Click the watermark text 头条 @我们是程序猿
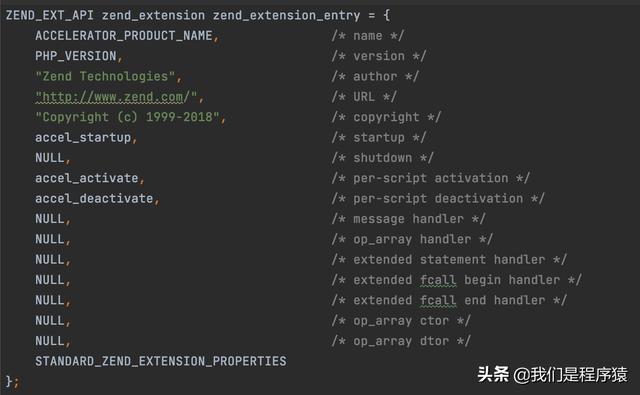This screenshot has width=640, height=395. pos(552,375)
